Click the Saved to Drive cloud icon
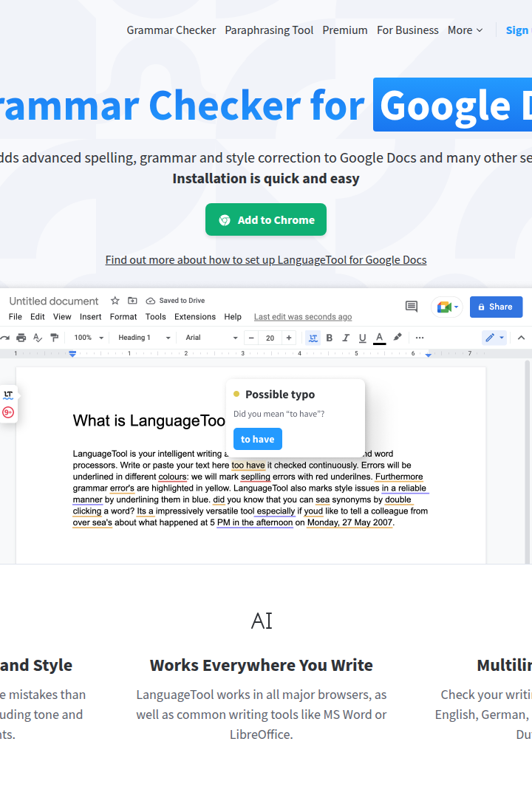This screenshot has height=798, width=532. point(150,301)
